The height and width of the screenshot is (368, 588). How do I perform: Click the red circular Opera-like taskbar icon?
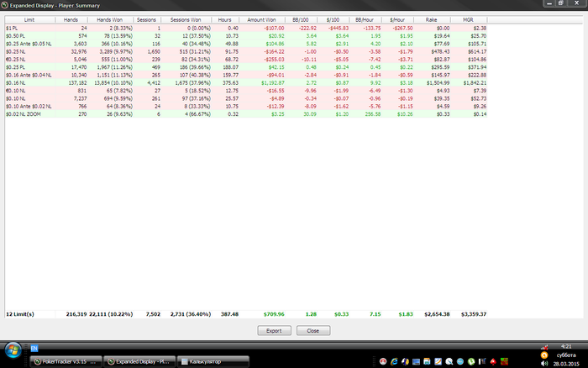point(383,361)
